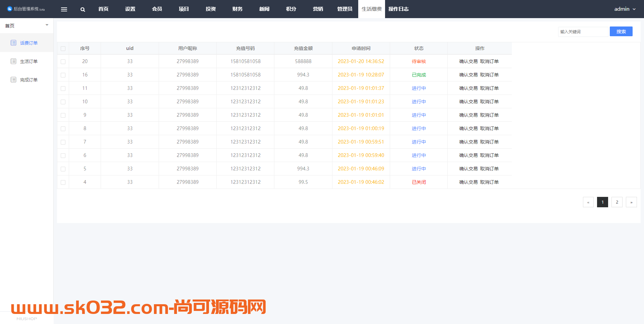This screenshot has height=324, width=644.
Task: Open the 新闻 navigation tab
Action: [264, 9]
